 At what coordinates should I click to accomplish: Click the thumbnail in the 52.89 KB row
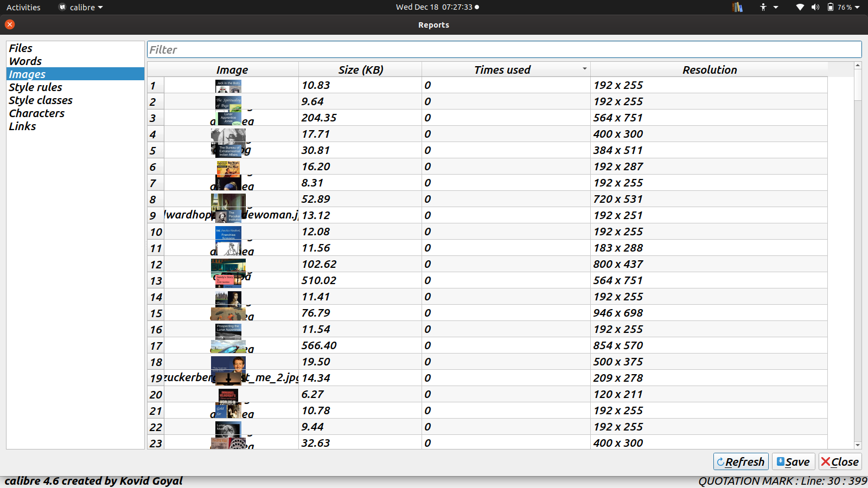coord(228,199)
